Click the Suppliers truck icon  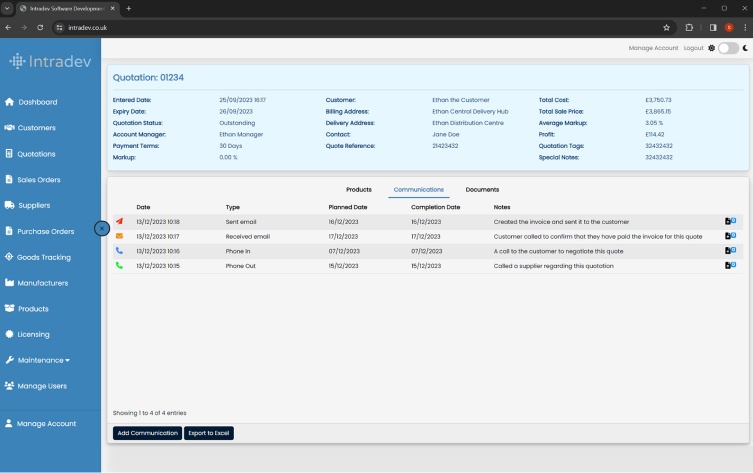pyautogui.click(x=9, y=205)
